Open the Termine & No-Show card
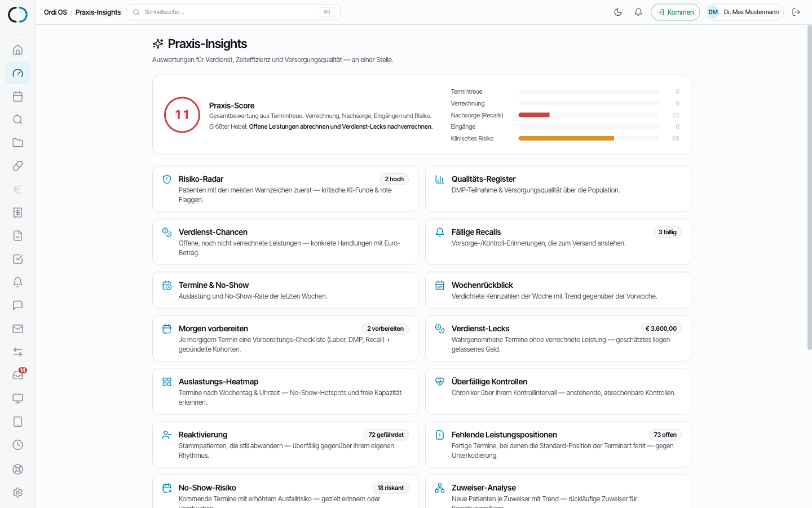 coord(285,290)
